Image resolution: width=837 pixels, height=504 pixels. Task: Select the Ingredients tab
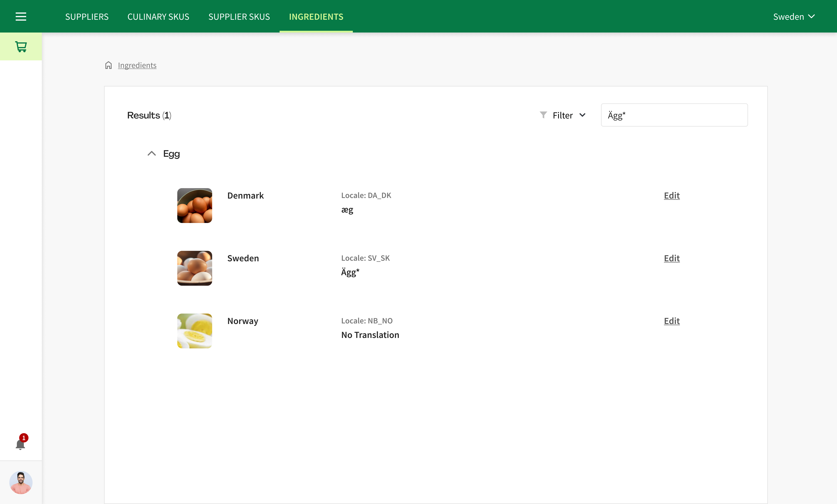[316, 16]
